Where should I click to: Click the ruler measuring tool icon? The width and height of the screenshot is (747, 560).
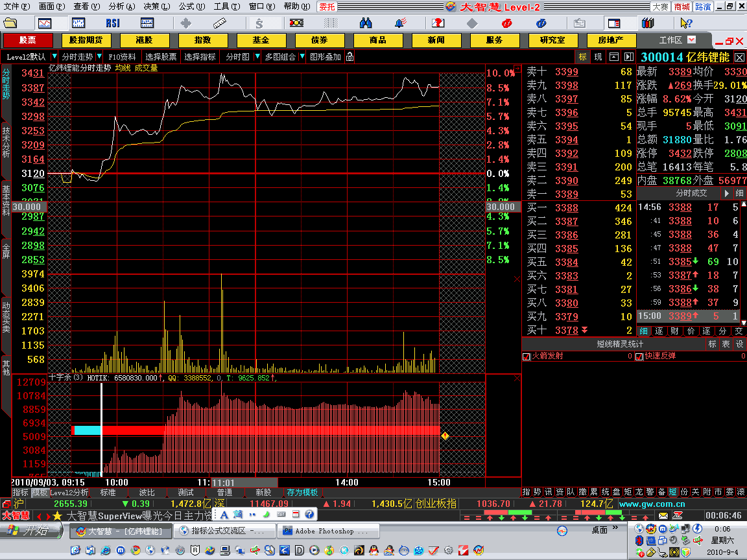(x=220, y=23)
